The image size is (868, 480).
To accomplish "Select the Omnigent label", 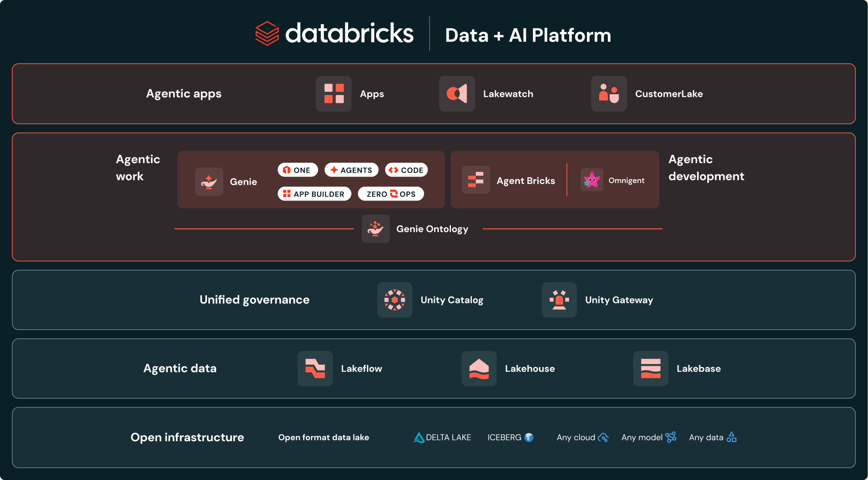I will 626,180.
